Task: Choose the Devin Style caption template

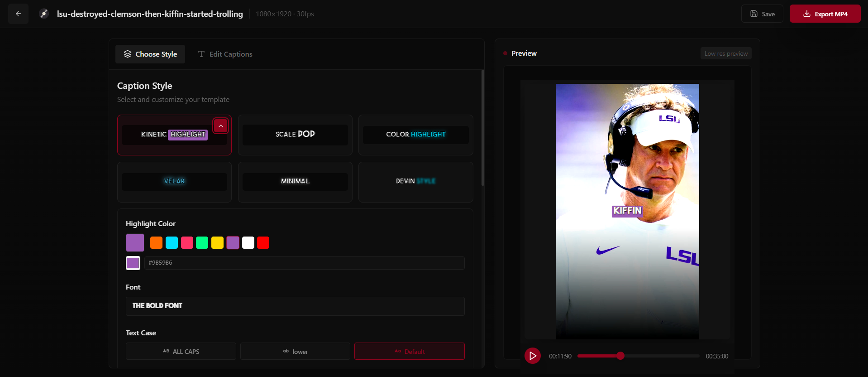Action: pos(416,182)
